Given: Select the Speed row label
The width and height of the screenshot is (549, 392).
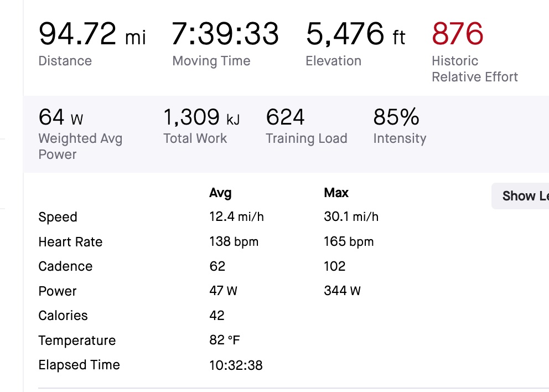Looking at the screenshot, I should (x=58, y=217).
